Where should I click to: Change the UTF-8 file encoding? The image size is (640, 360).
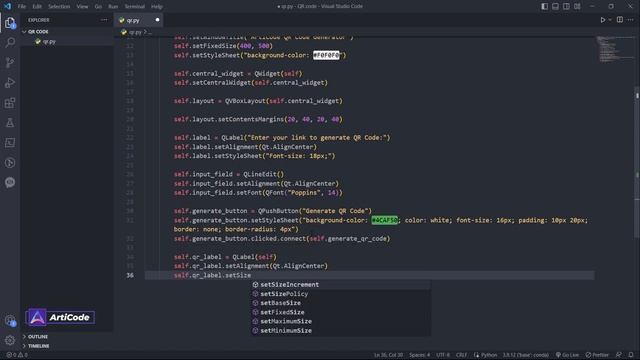(443, 355)
